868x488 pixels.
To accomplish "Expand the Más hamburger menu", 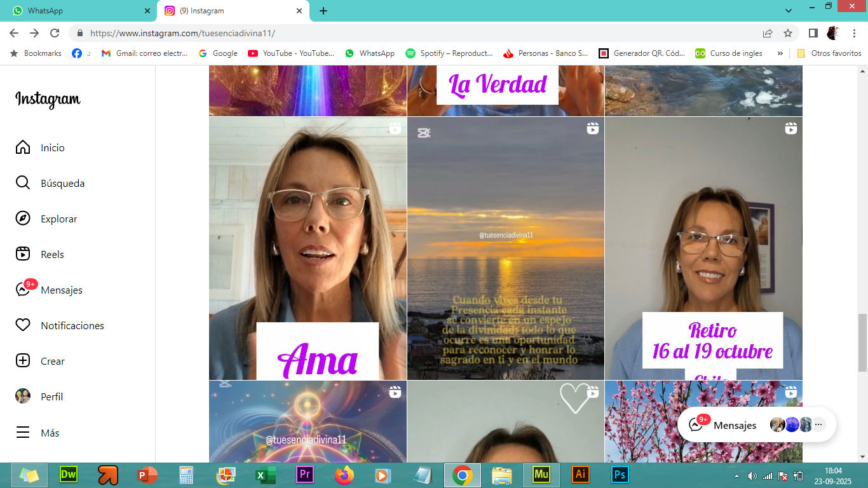I will pos(23,433).
